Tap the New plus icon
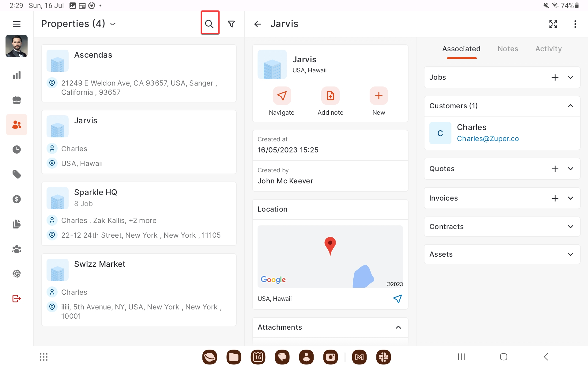The image size is (588, 368). coord(379,96)
